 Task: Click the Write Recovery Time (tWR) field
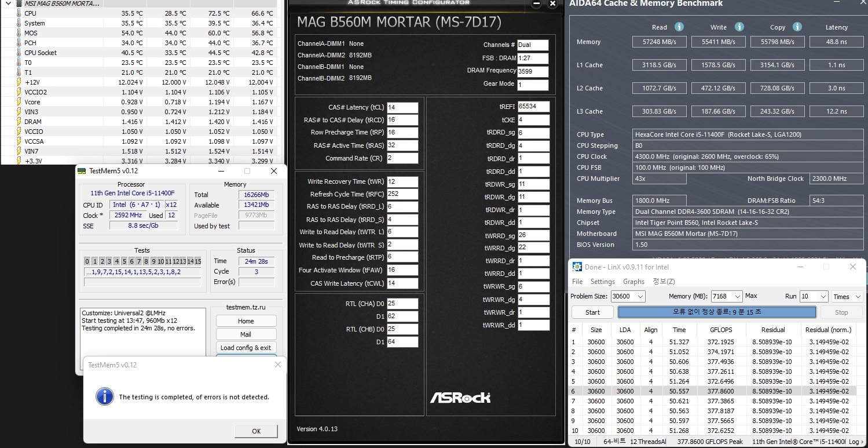pos(402,181)
